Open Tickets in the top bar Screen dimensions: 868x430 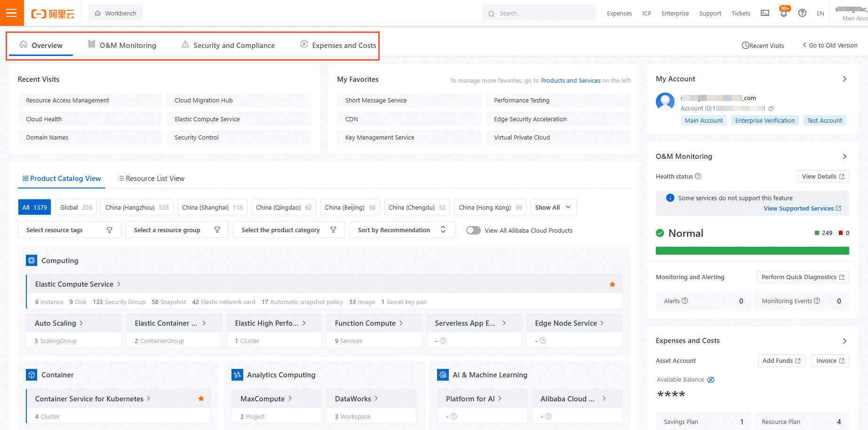tap(741, 14)
